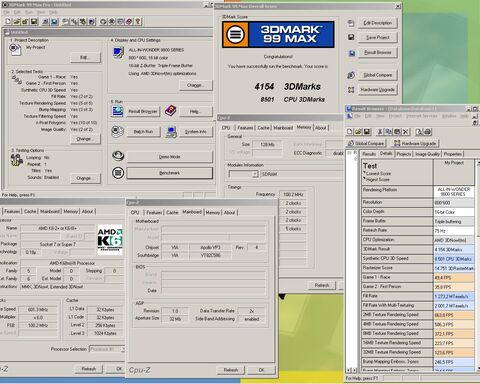
Task: Open the Modules Information slot dropdown
Action: (244, 174)
